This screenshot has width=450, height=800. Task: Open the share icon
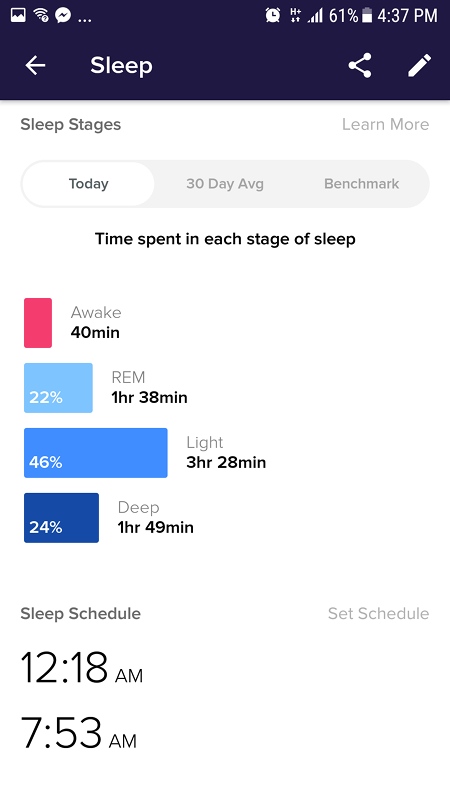[x=360, y=65]
